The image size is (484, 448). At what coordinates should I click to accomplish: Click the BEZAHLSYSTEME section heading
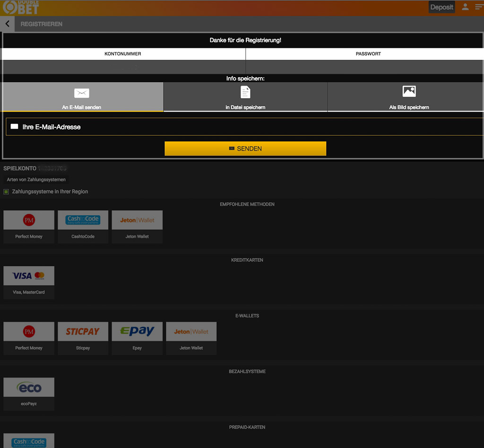point(247,371)
